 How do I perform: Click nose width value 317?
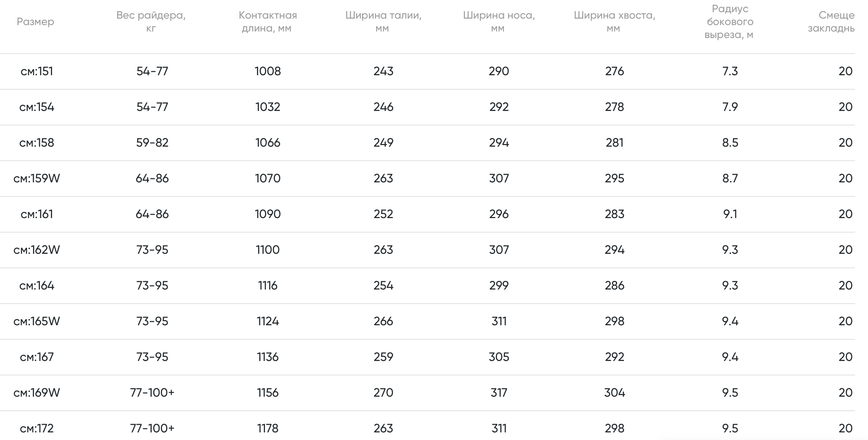pyautogui.click(x=499, y=393)
